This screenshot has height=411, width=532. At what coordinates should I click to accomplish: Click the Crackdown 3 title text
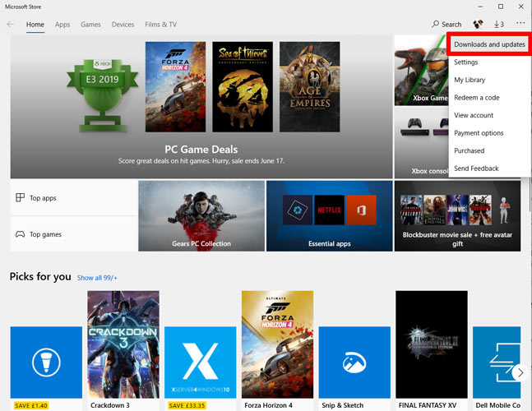point(110,405)
